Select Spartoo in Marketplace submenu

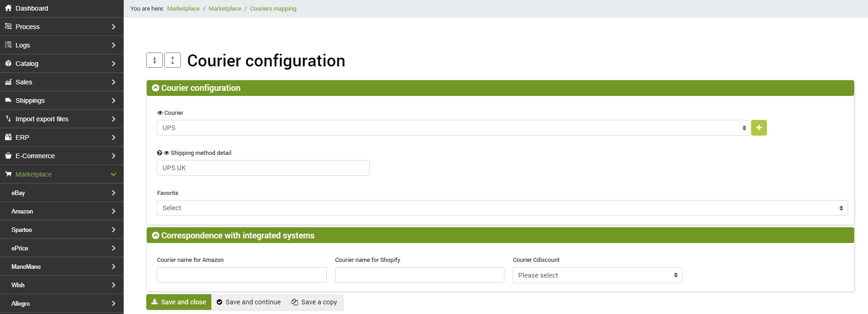click(62, 230)
